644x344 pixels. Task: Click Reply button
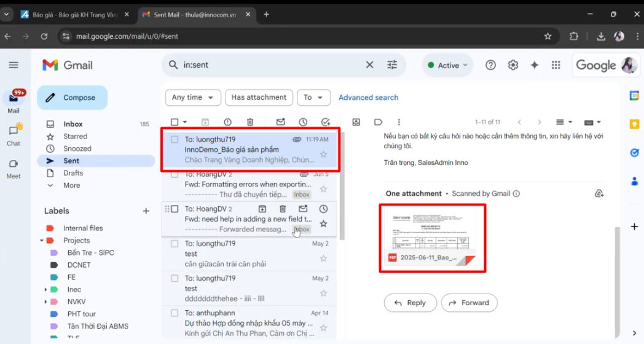pos(410,303)
